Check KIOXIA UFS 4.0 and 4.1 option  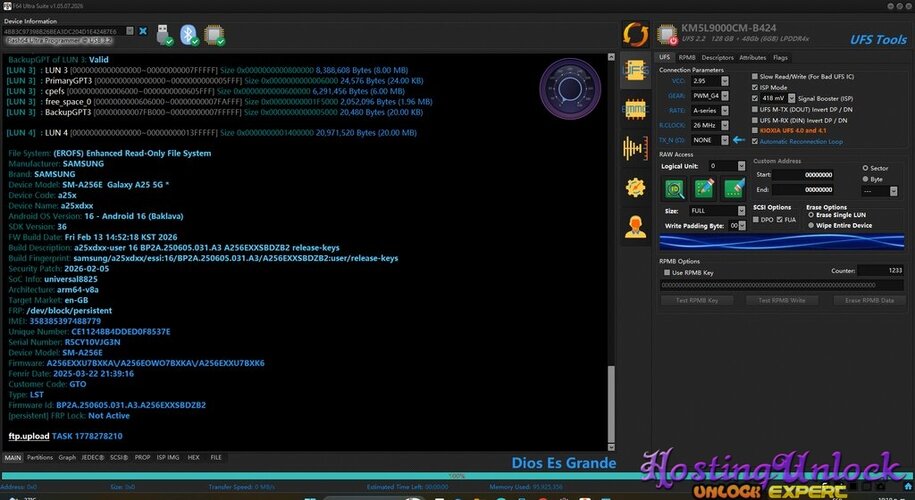point(755,131)
